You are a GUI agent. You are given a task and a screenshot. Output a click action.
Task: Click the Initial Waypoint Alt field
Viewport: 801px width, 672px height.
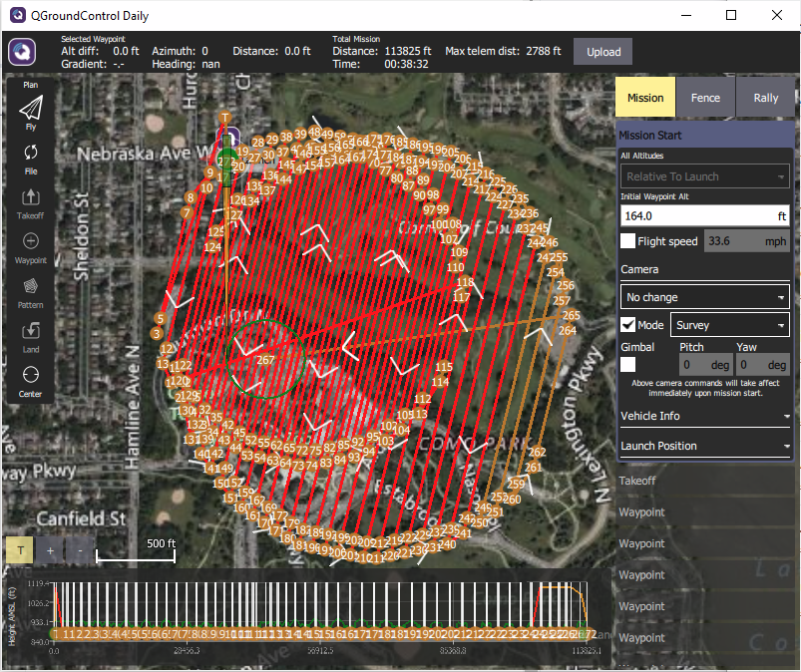click(x=705, y=216)
